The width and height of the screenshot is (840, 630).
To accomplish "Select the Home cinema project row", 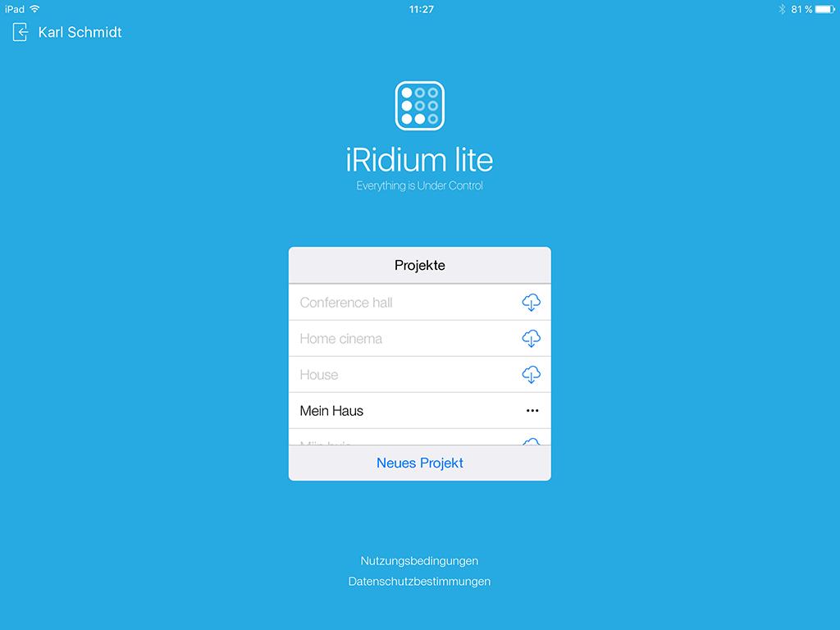I will point(419,339).
